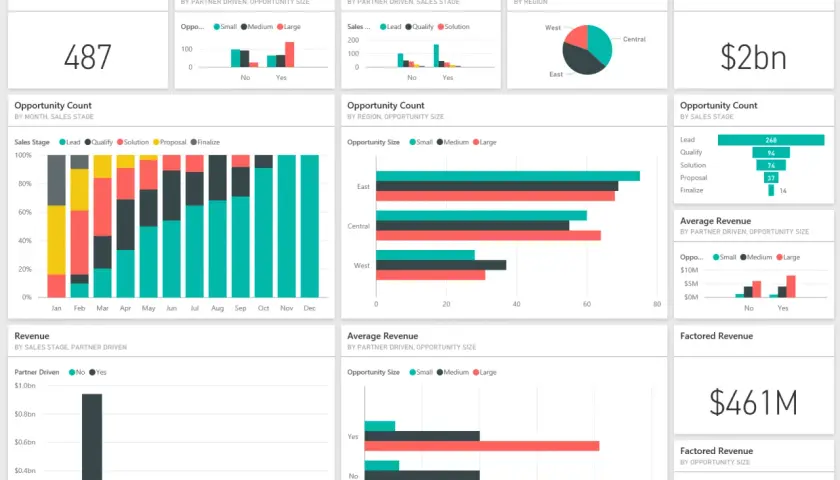Select the red Large bar for Central region
840x480 pixels.
click(489, 235)
